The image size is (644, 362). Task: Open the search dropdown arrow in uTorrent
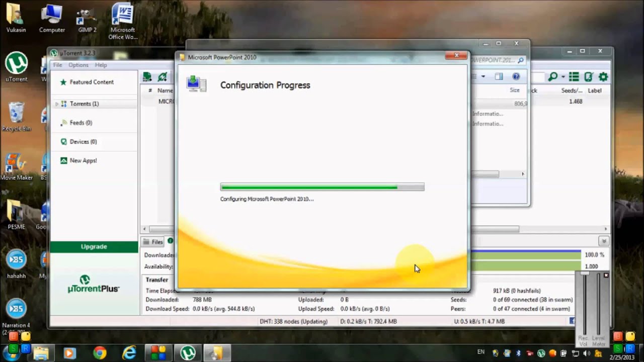coord(562,77)
